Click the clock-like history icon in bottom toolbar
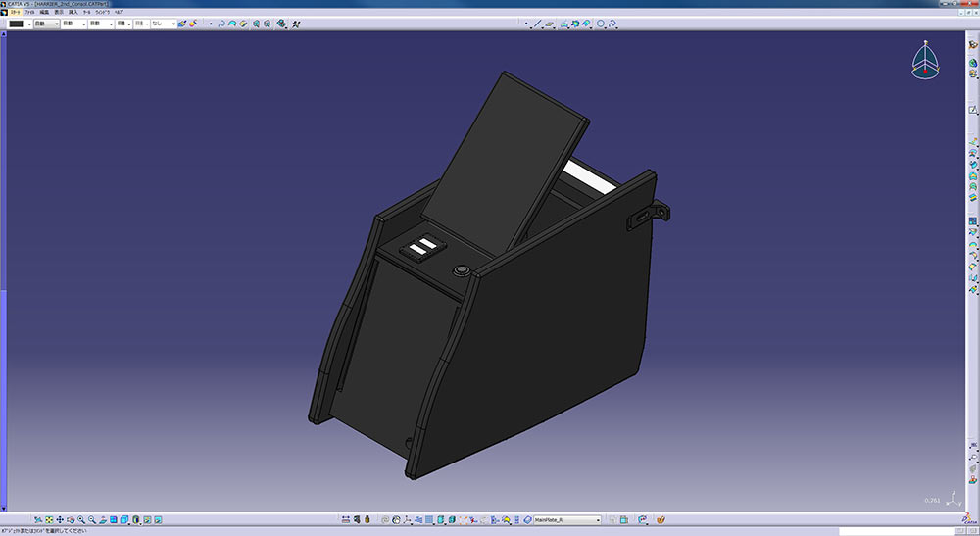Viewport: 980px width, 536px height. pyautogui.click(x=396, y=519)
